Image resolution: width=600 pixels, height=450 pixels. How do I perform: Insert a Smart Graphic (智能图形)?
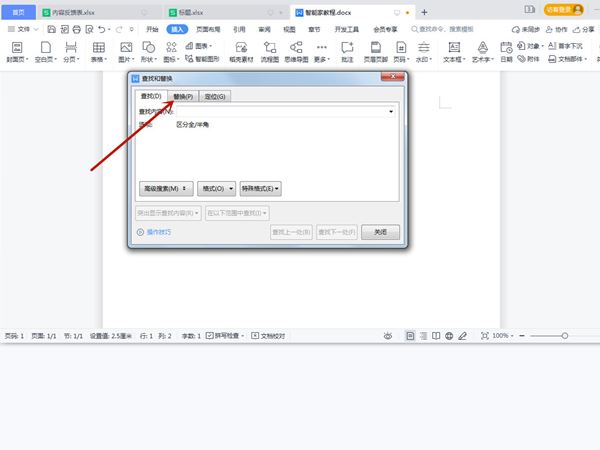(x=202, y=59)
